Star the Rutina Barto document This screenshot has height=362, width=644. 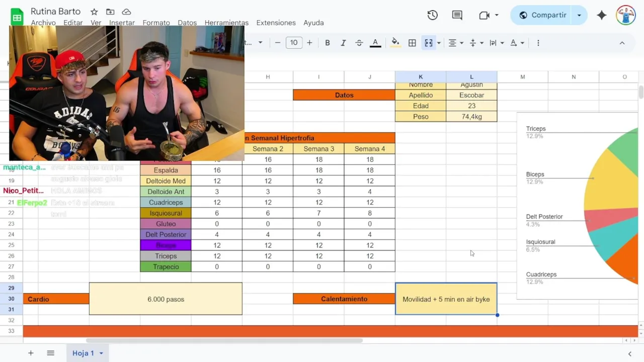94,12
